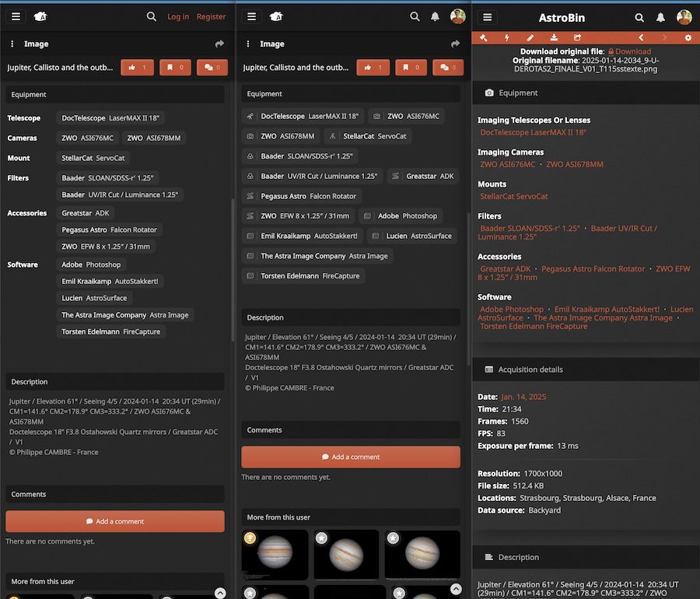Click the share arrow in the left panel
The height and width of the screenshot is (599, 700).
pos(219,44)
